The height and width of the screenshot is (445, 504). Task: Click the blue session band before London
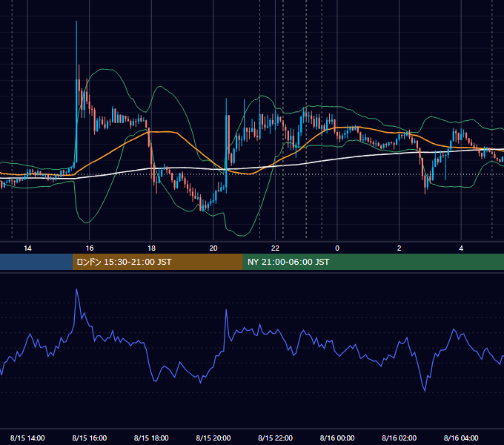tap(36, 262)
